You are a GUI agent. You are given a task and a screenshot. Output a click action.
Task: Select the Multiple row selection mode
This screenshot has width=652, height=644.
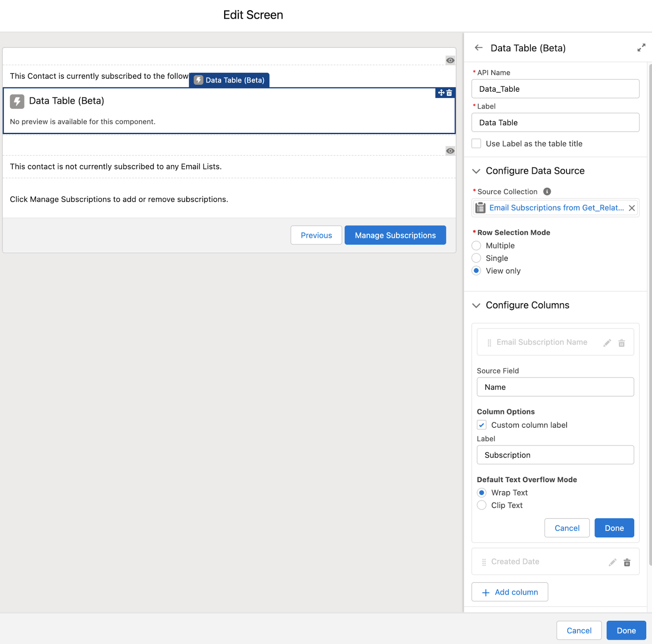click(476, 245)
